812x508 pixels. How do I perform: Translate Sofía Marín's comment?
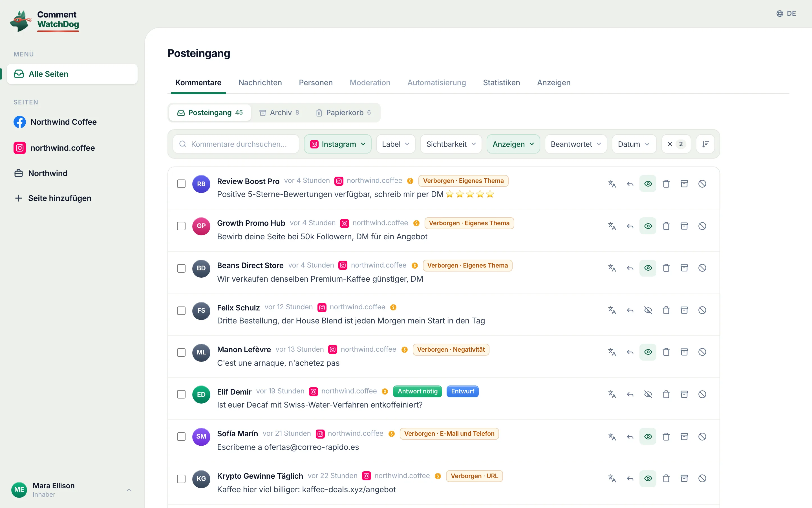click(x=612, y=436)
